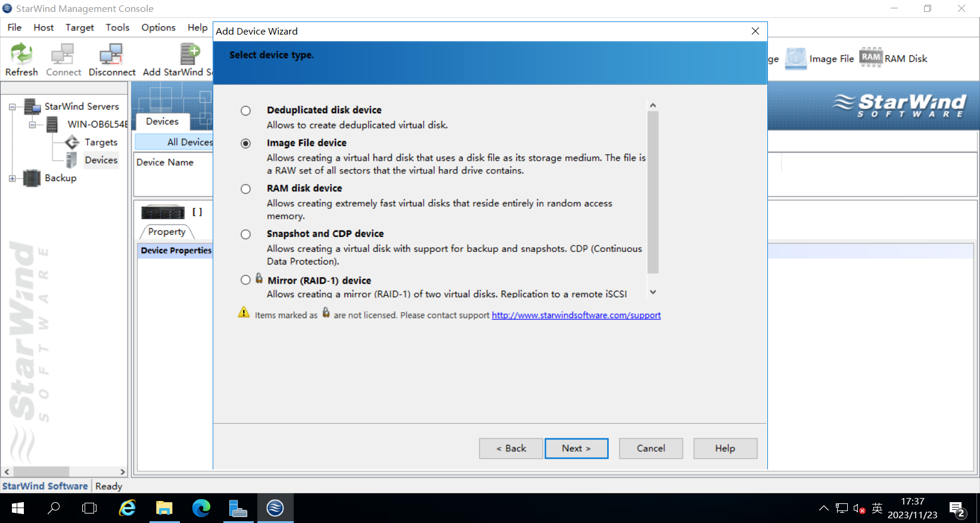Expand the Backup tree node
This screenshot has height=523, width=980.
tap(12, 178)
